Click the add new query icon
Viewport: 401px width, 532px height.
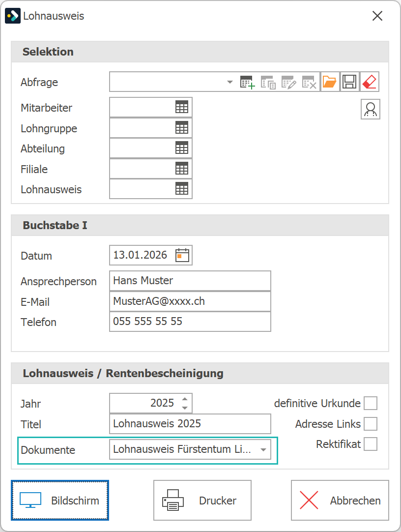point(248,82)
